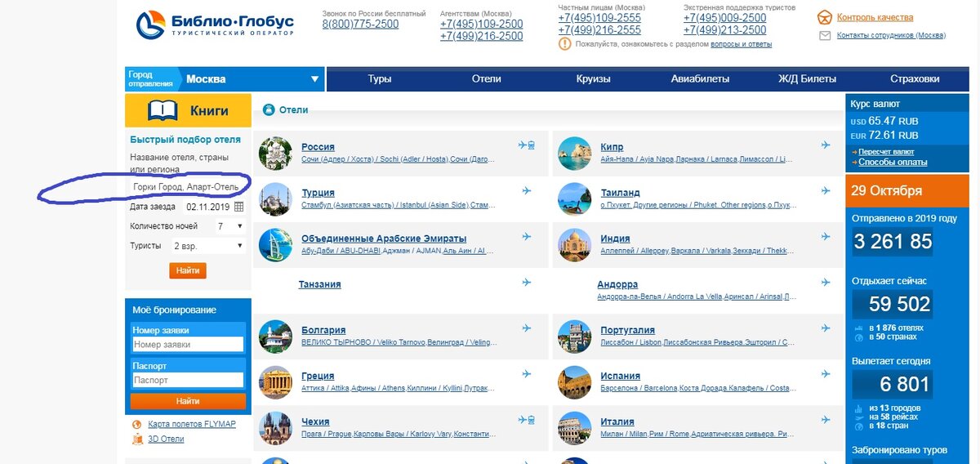Screen dimensions: 980x464
Task: Click the Паспорт input field
Action: [188, 380]
